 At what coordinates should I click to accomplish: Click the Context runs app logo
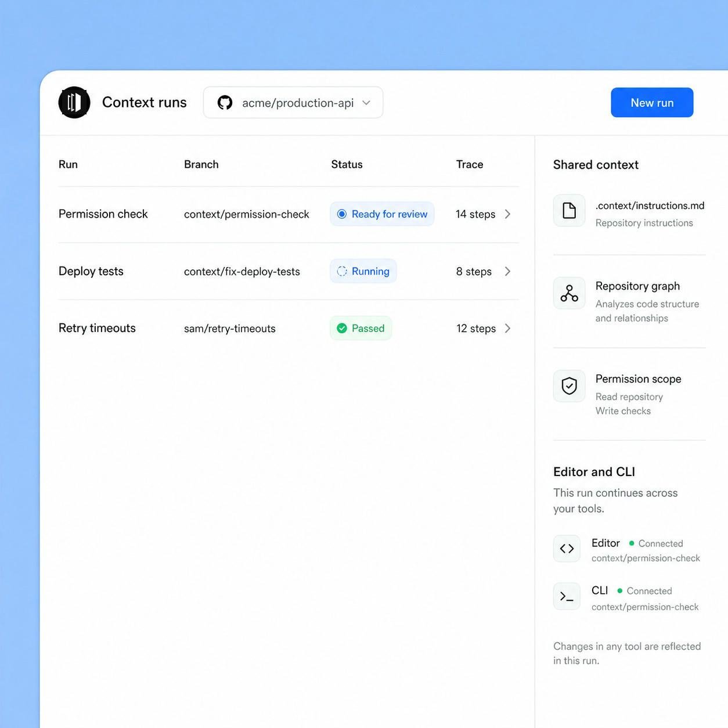pos(74,102)
